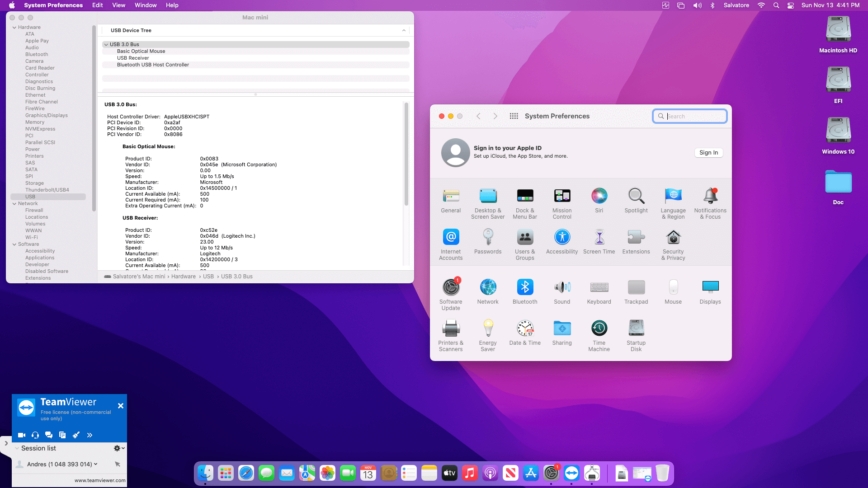Collapse the Software section in sidebar
Screen dimensions: 868x488
[14, 244]
